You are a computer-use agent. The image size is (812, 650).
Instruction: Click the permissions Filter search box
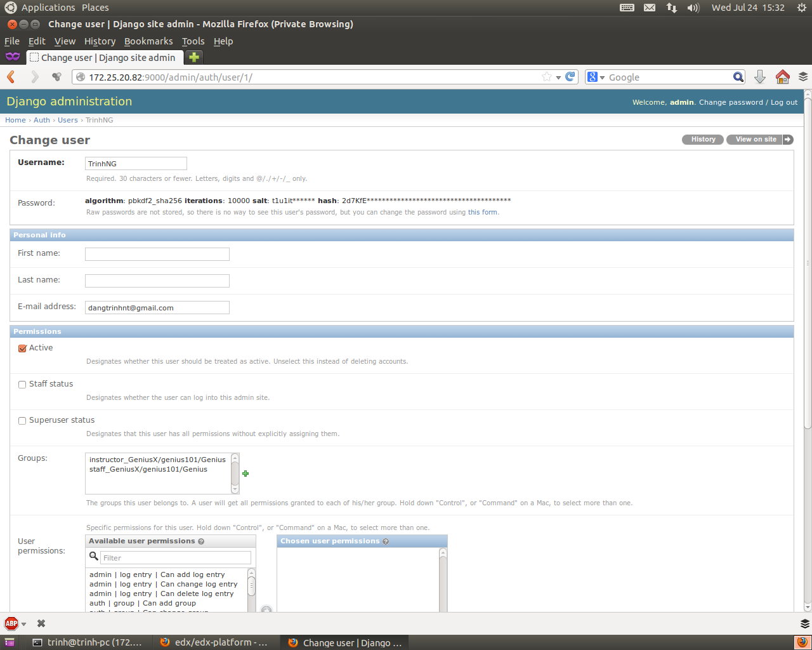click(x=176, y=558)
